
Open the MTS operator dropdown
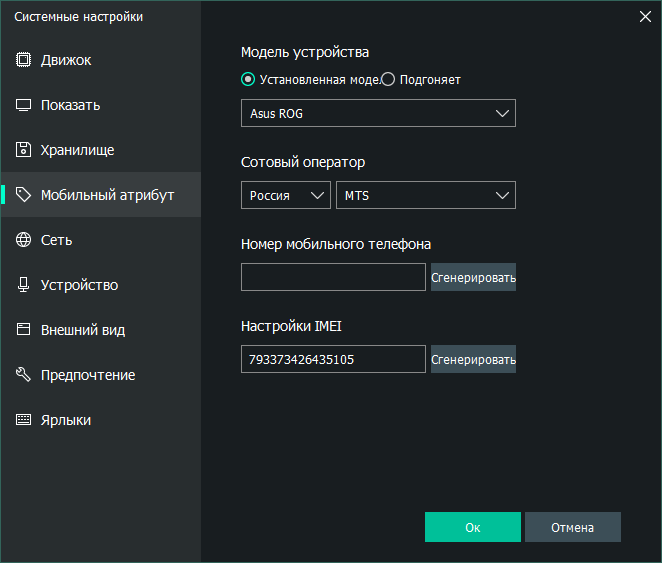[425, 195]
